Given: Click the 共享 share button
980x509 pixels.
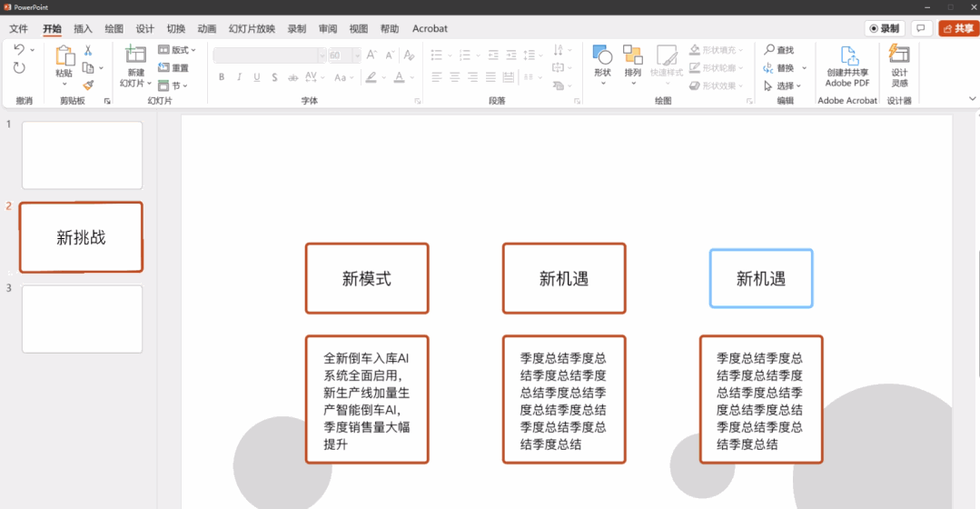Looking at the screenshot, I should pyautogui.click(x=959, y=28).
